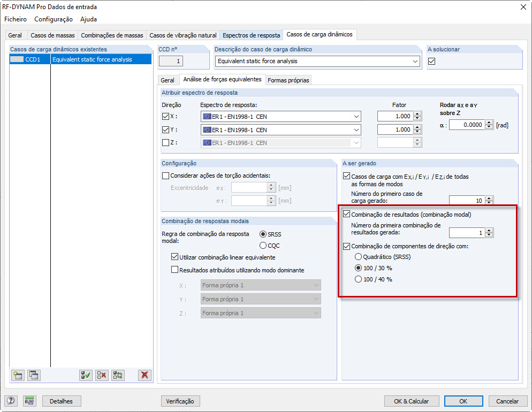The height and width of the screenshot is (412, 532).
Task: Invert case selection with toggle icon
Action: pyautogui.click(x=118, y=375)
